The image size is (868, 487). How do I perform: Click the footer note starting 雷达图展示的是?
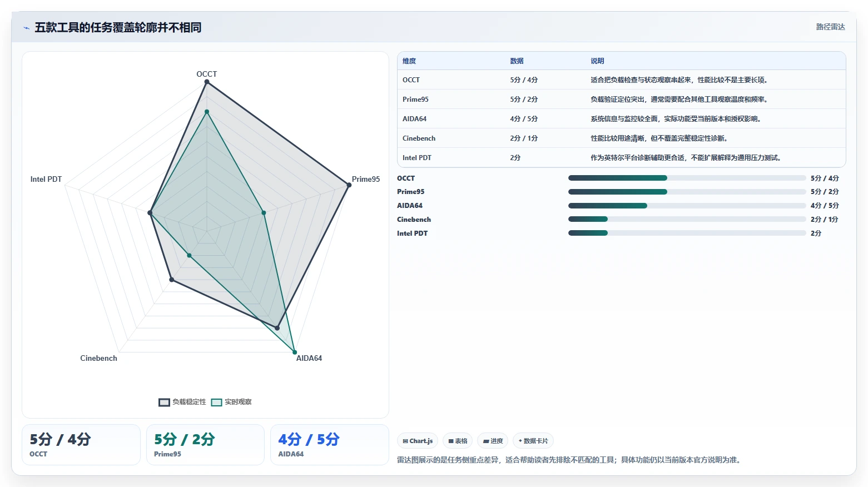569,460
